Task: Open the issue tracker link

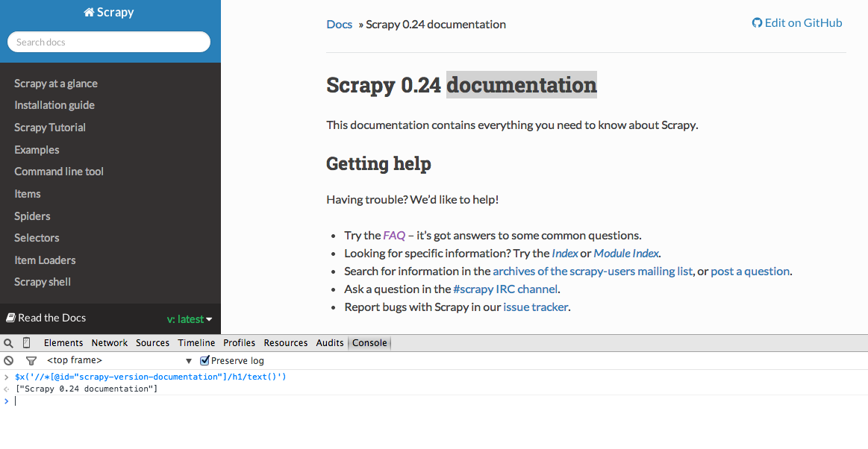Action: [x=535, y=307]
